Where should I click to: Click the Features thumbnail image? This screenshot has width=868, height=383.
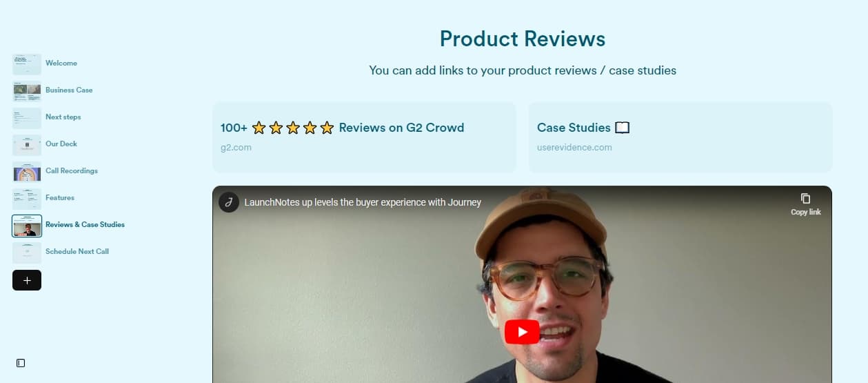tap(27, 199)
